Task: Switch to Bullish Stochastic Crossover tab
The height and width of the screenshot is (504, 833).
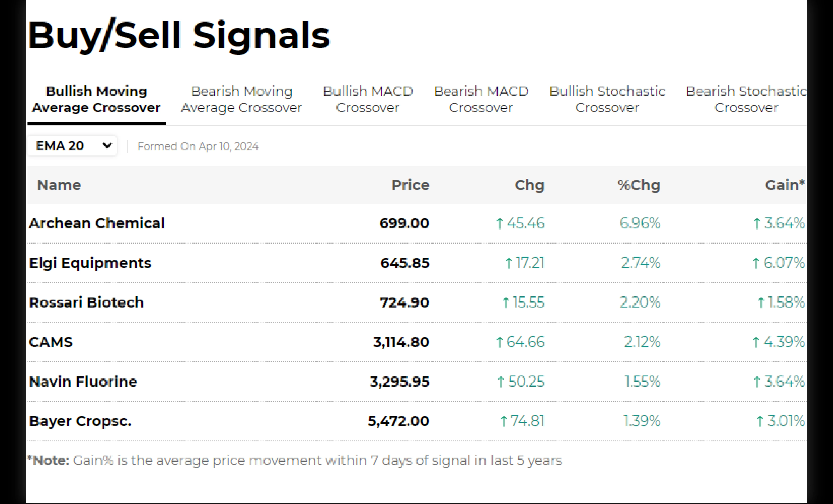Action: (607, 99)
